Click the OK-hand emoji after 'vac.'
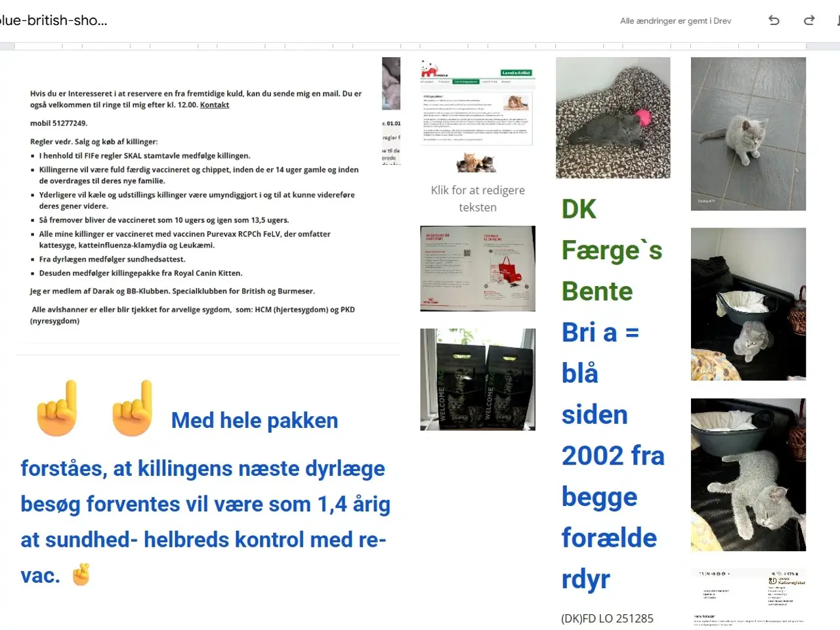Viewport: 840px width, 630px height. pyautogui.click(x=80, y=575)
